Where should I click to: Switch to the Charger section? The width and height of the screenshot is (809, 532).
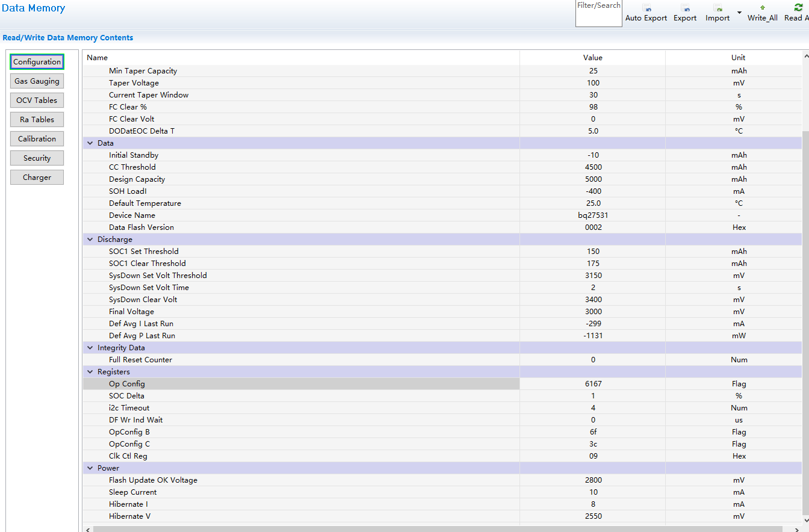tap(37, 178)
